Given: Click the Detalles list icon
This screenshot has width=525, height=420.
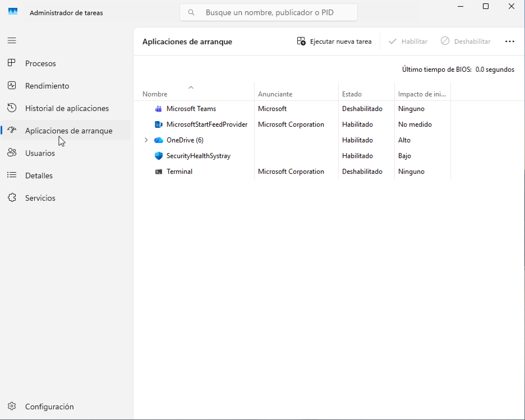Looking at the screenshot, I should [12, 175].
